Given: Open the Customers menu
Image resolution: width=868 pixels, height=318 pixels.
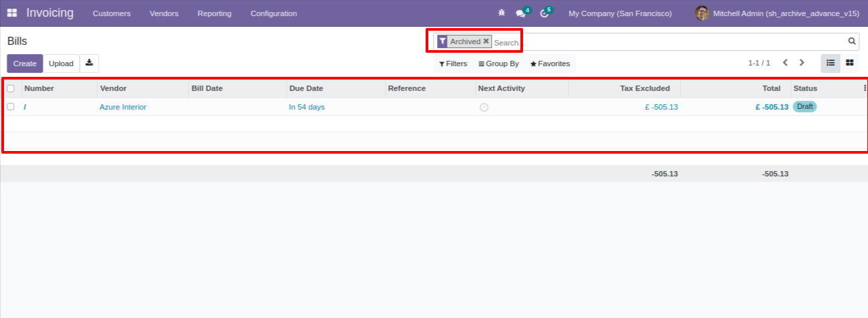Looking at the screenshot, I should coord(111,13).
